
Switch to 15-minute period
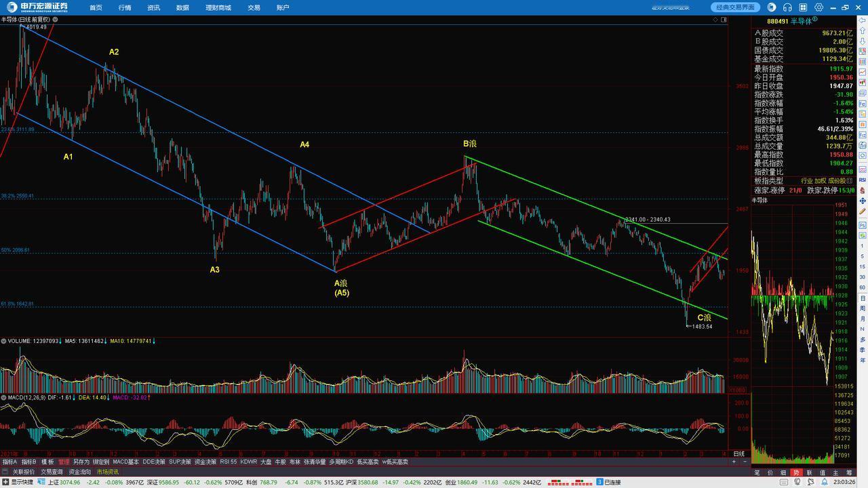862,266
